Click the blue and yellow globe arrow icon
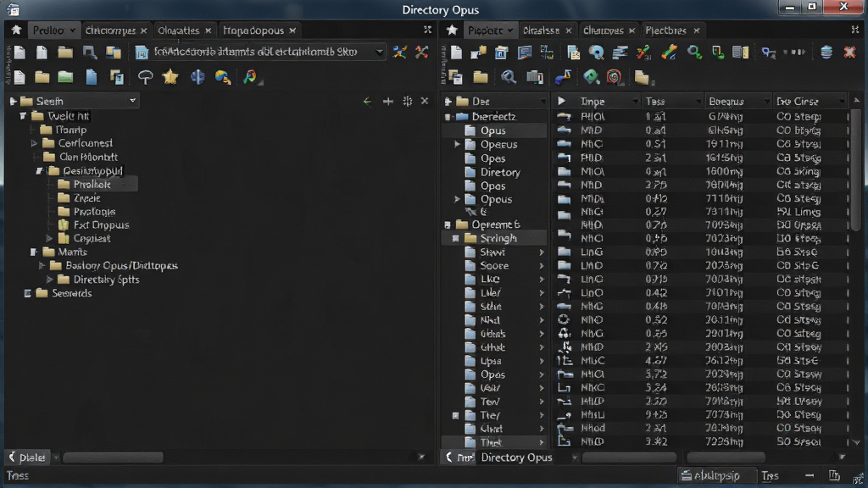Viewport: 868px width, 488px height. 223,77
